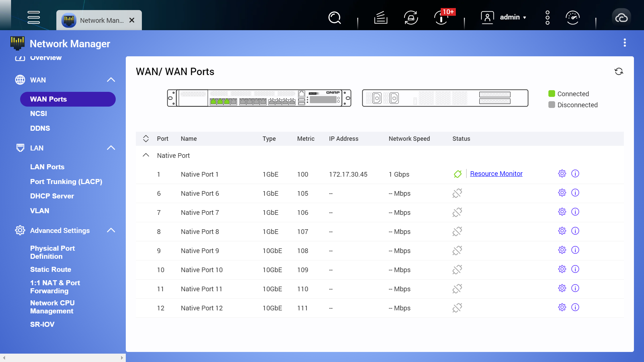Collapse the WAN section chevron
644x362 pixels.
click(111, 80)
